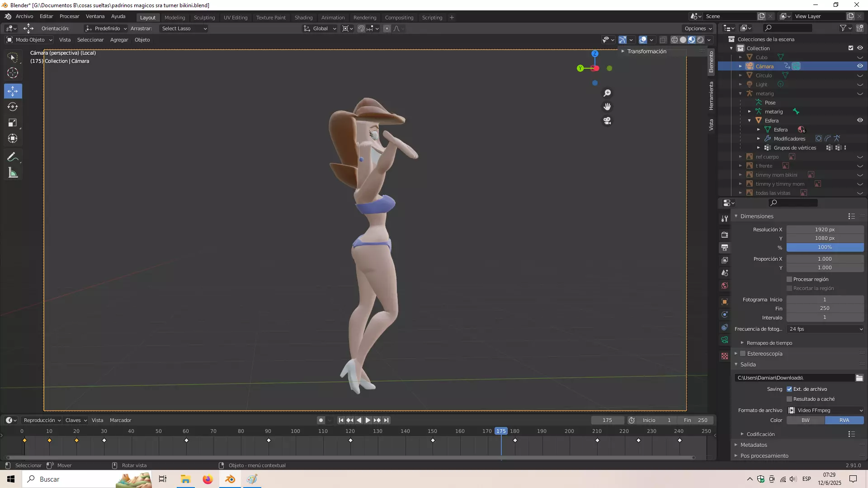
Task: Browse output folder icon
Action: point(859,378)
